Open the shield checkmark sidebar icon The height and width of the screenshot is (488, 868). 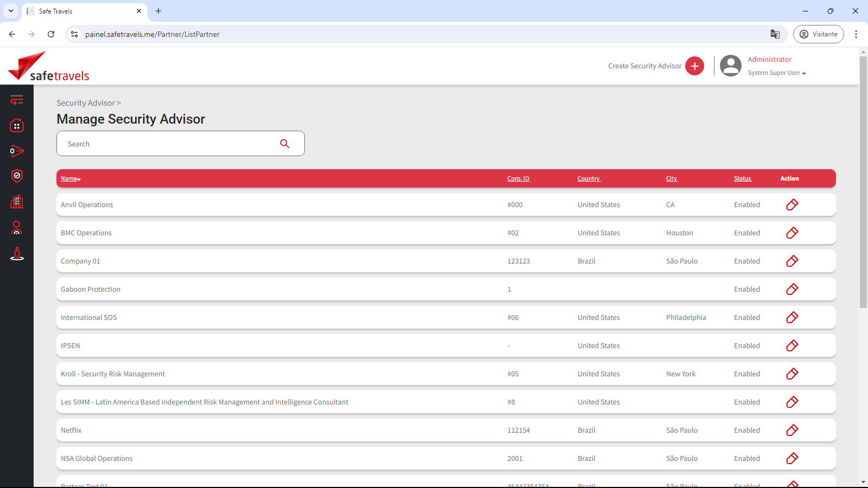17,176
